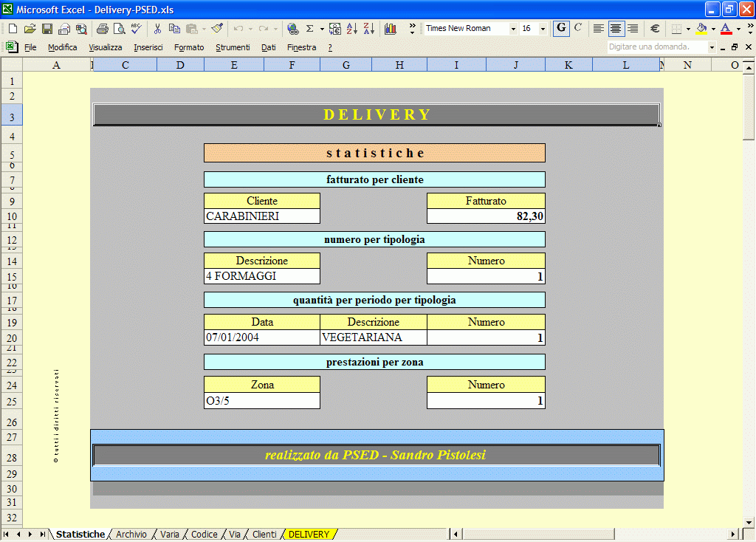The width and height of the screenshot is (756, 542).
Task: Click the vertical scrollbar down arrow
Action: coord(749,522)
